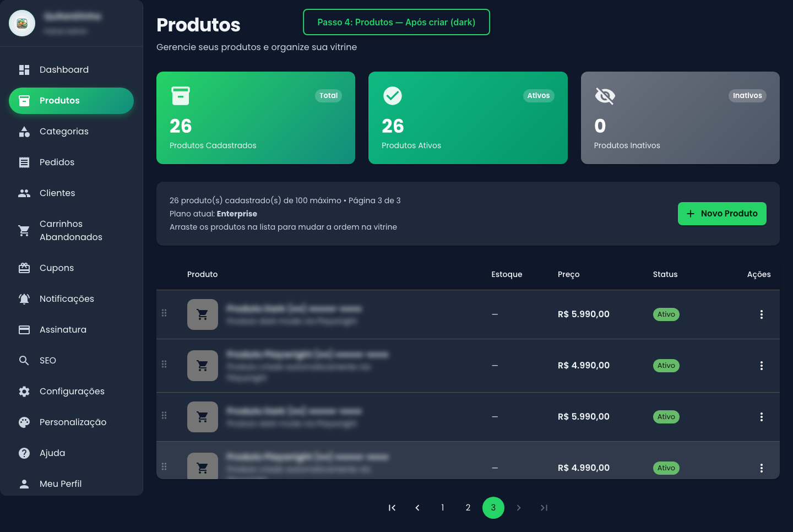Click the Novo Produto button
The image size is (793, 532).
722,214
